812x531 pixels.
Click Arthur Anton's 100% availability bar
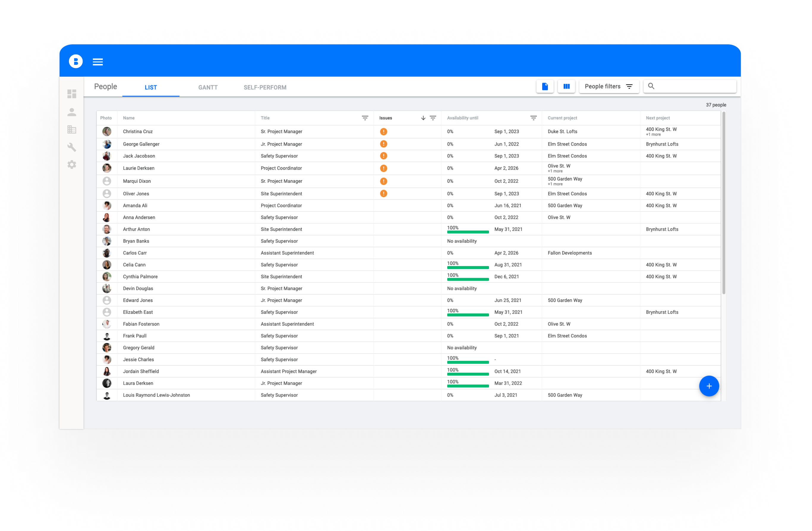(x=468, y=232)
